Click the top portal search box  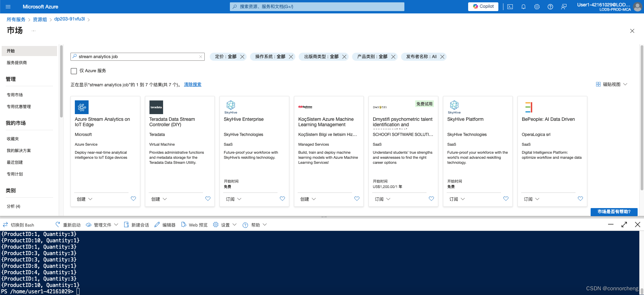point(317,7)
